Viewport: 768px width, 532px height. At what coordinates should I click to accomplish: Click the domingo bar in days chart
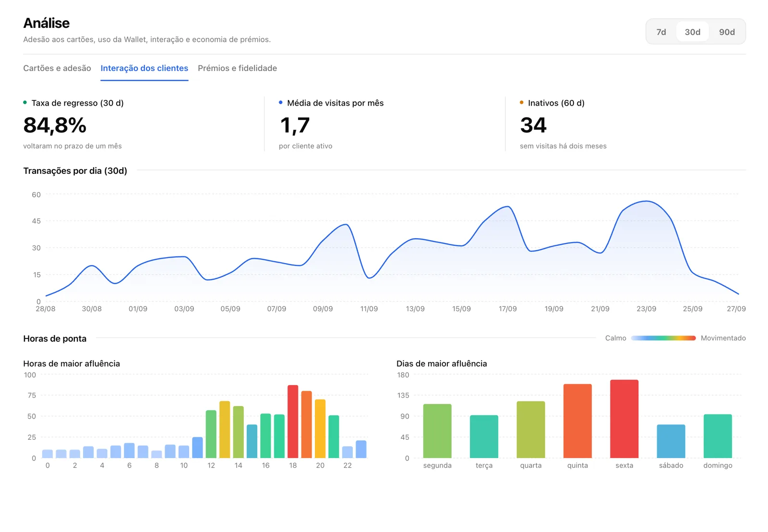pos(718,436)
